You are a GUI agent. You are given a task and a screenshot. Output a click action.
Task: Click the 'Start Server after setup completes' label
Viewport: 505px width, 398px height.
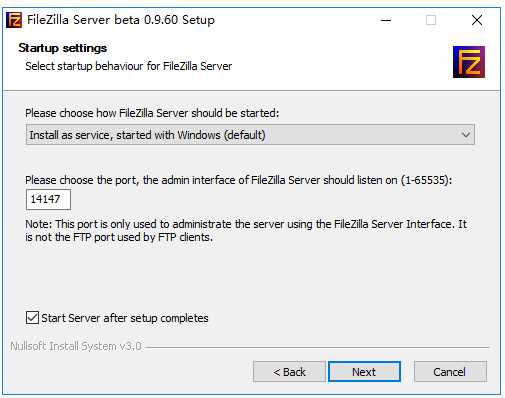tap(125, 318)
